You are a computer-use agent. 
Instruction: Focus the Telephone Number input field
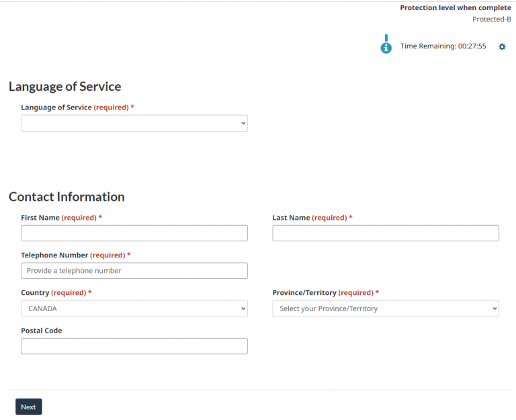tap(134, 271)
